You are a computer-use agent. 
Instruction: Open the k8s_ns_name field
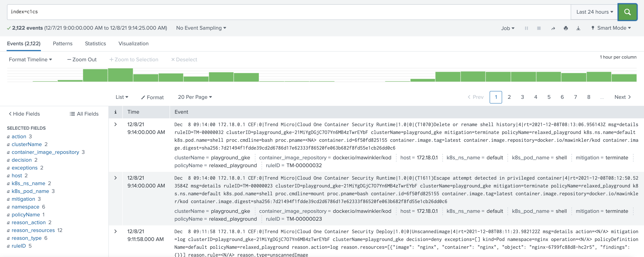(x=28, y=183)
